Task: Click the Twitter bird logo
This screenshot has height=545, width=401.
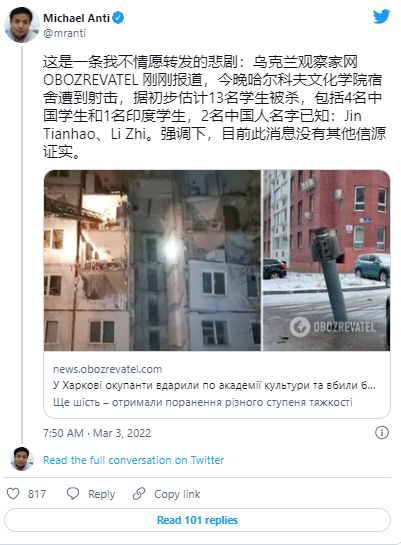Action: tap(381, 17)
